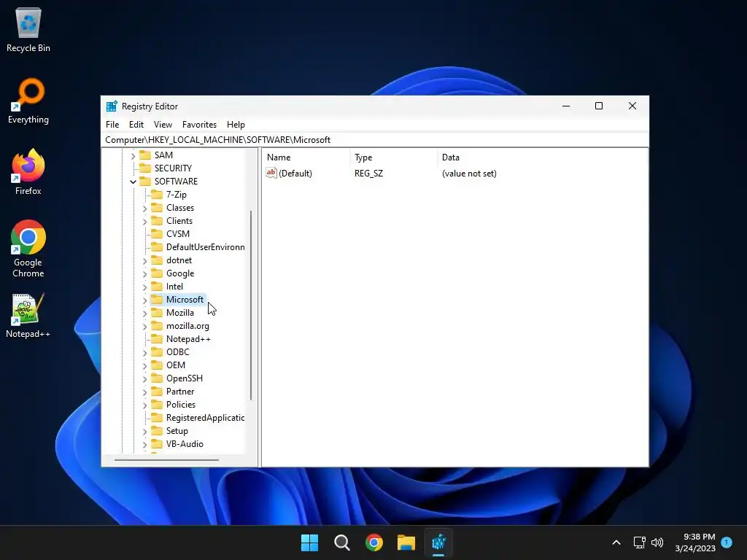Open the File menu

coord(112,124)
